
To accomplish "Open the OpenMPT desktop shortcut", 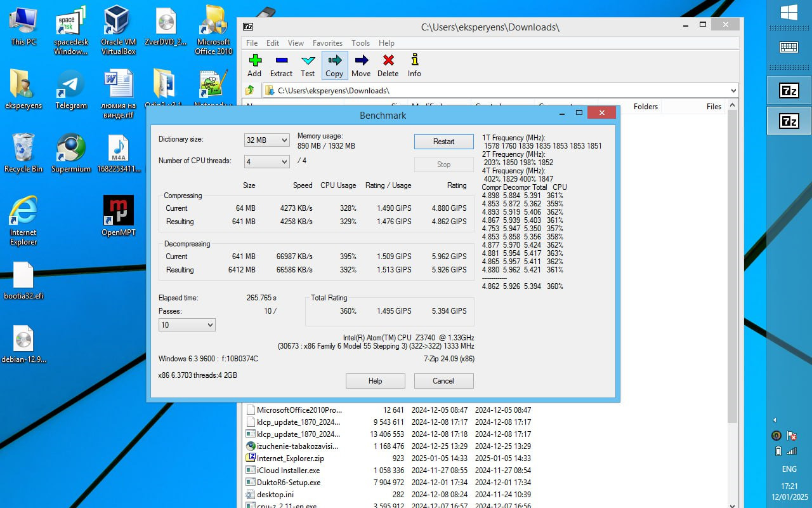I will (x=119, y=215).
